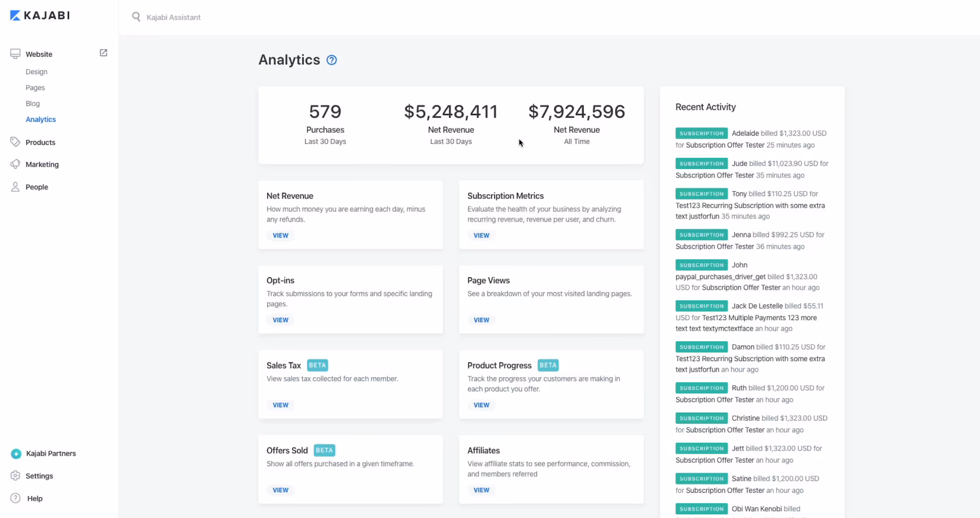Click the search magnifier icon
Image resolution: width=980 pixels, height=518 pixels.
coord(136,17)
